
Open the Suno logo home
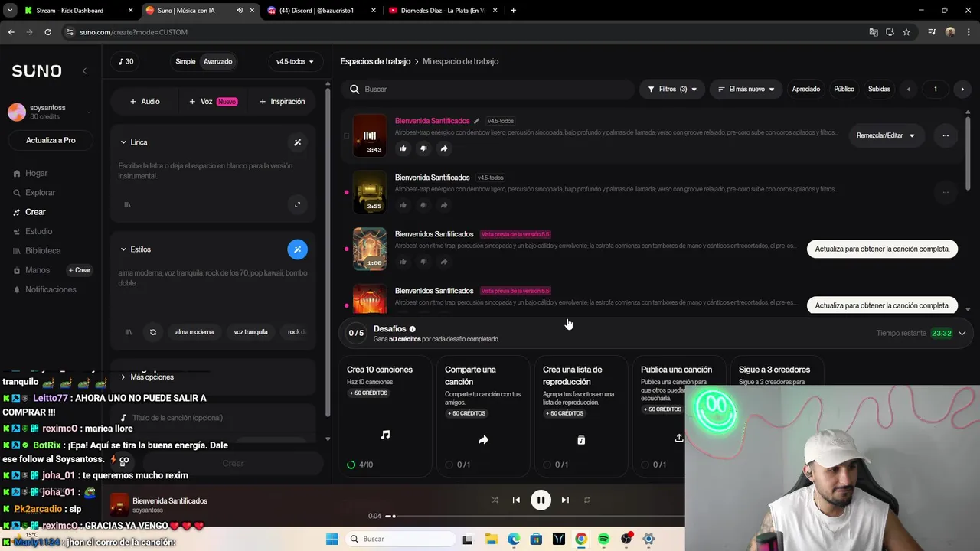pos(37,70)
